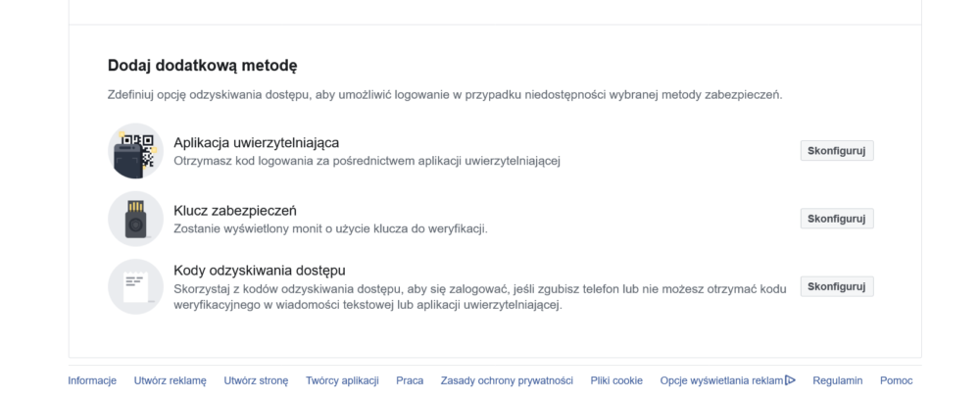Click the authenticator app QR code icon
The image size is (980, 401).
(135, 151)
